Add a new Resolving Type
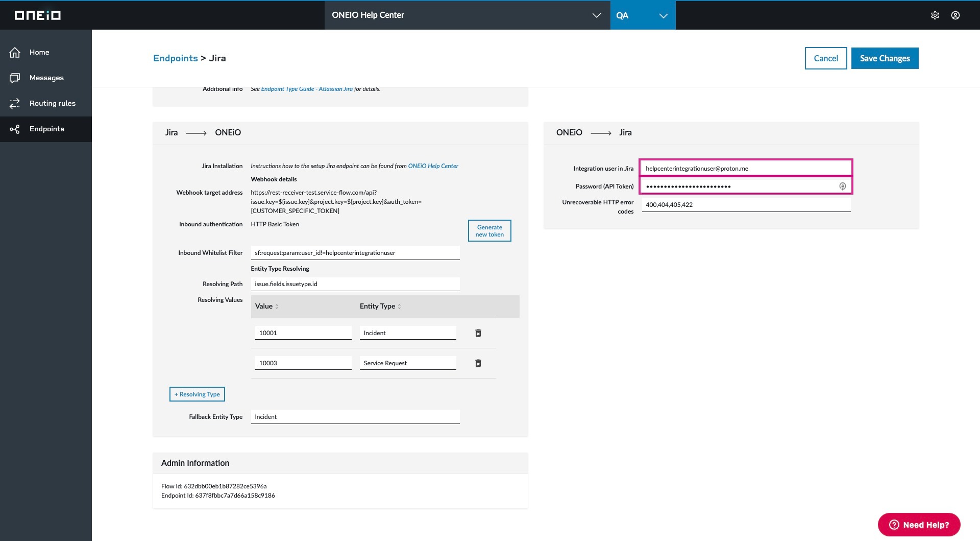980x541 pixels. 197,394
